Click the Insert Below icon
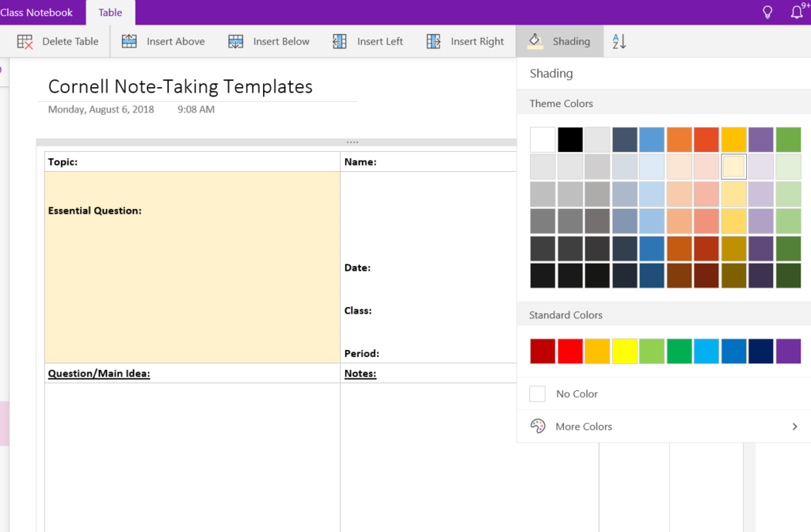This screenshot has width=811, height=532. pyautogui.click(x=236, y=41)
